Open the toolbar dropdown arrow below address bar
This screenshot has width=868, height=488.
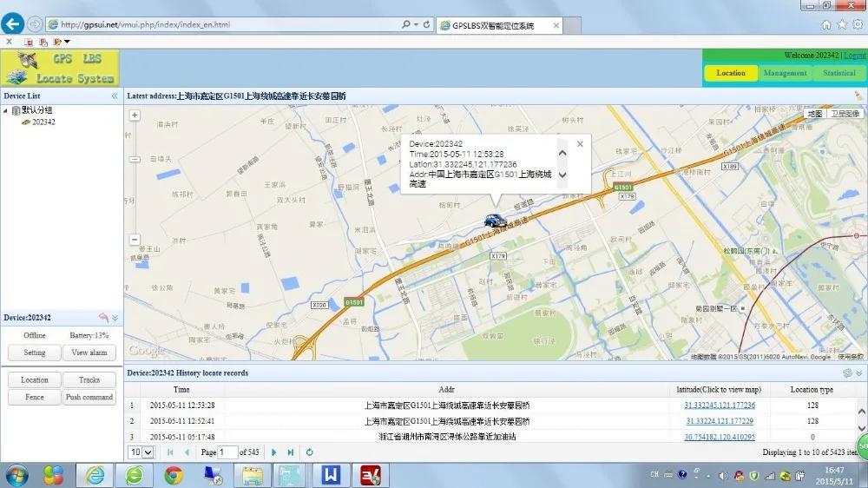click(x=67, y=42)
